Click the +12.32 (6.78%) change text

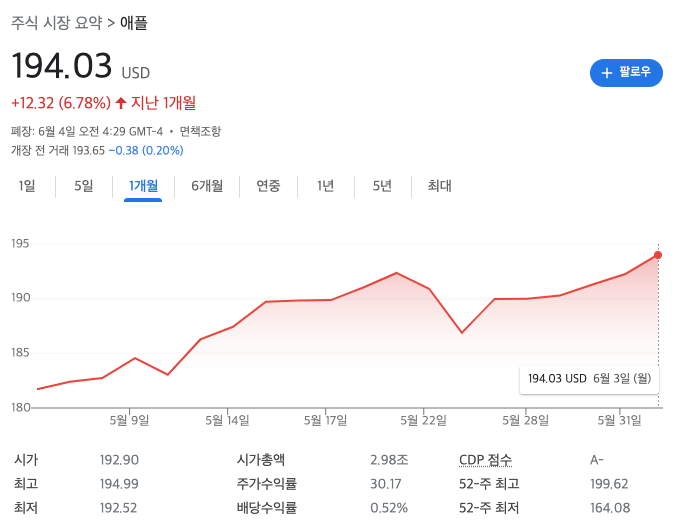point(61,103)
